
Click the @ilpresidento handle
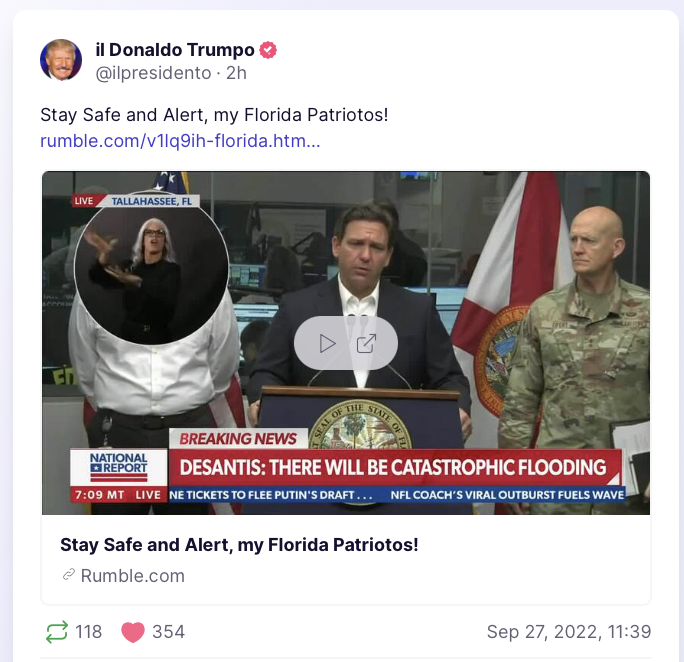tap(153, 73)
